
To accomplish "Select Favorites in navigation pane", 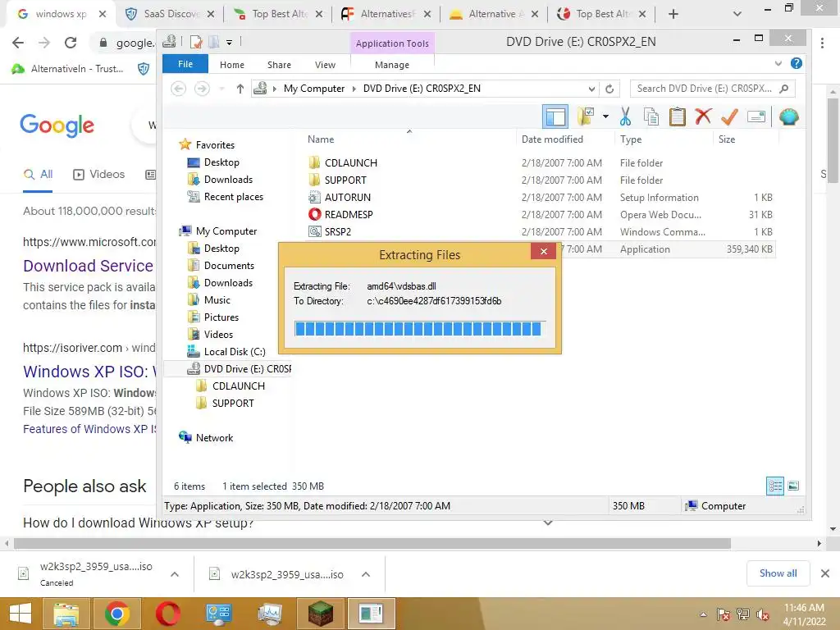I will (215, 144).
